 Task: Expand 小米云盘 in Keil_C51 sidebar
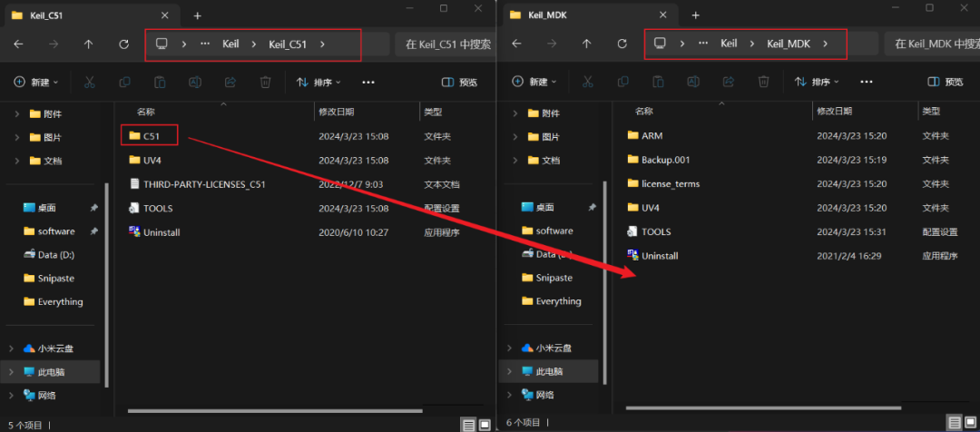(11, 349)
